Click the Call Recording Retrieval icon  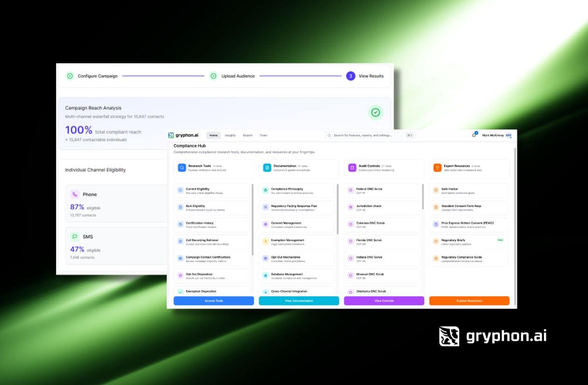(180, 241)
